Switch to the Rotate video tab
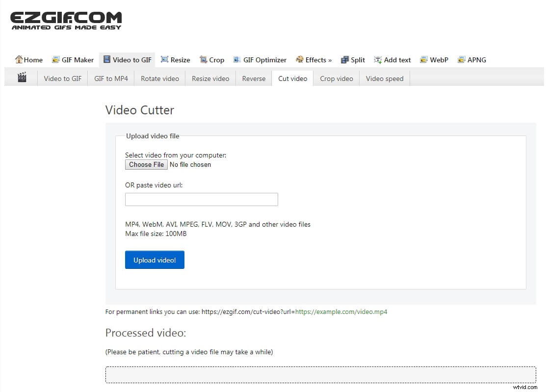The width and height of the screenshot is (547, 392). click(159, 78)
